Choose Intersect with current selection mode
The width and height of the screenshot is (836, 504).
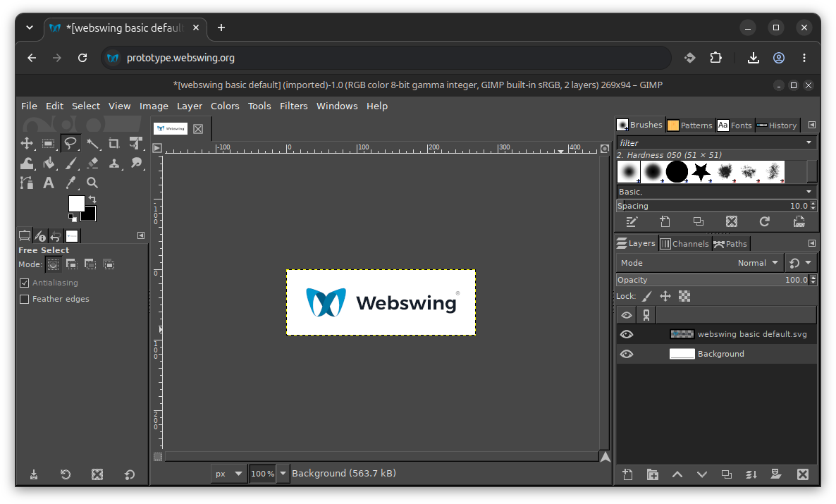(x=109, y=264)
